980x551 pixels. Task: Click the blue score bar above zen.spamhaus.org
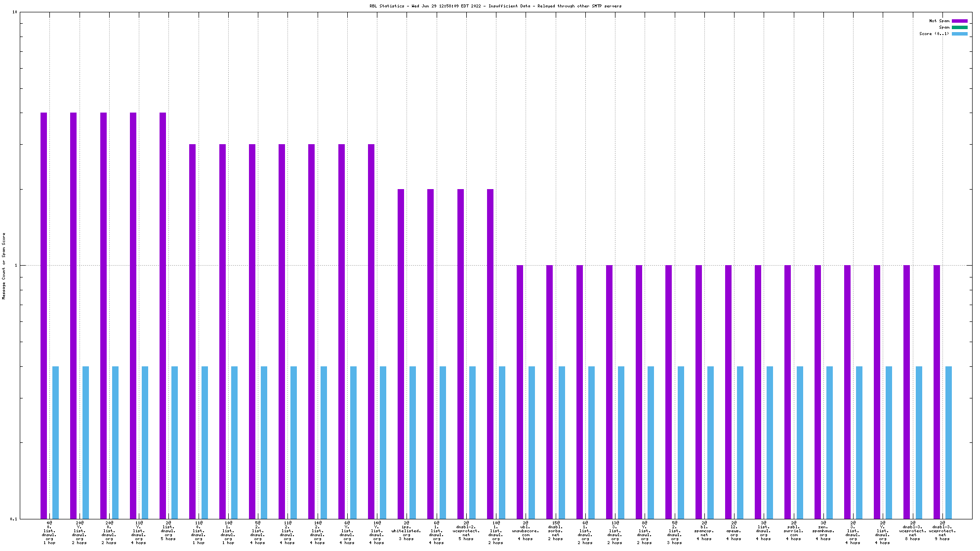pyautogui.click(x=829, y=442)
